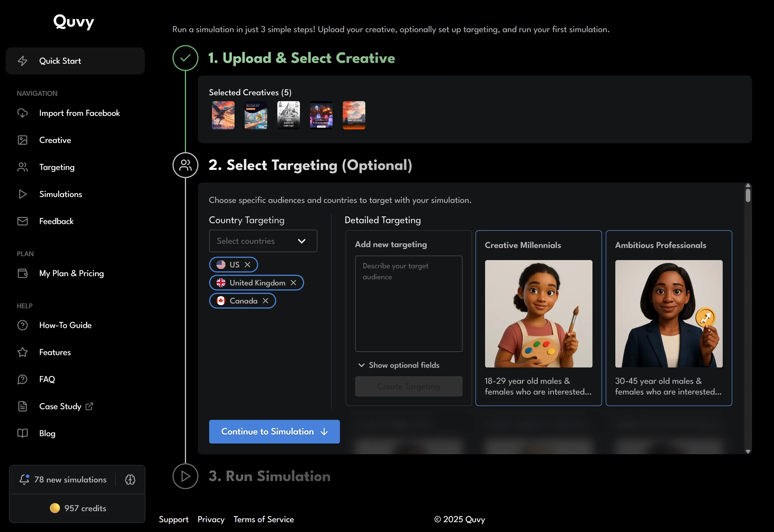Remove the United Kingdom country tag
774x532 pixels.
(293, 283)
